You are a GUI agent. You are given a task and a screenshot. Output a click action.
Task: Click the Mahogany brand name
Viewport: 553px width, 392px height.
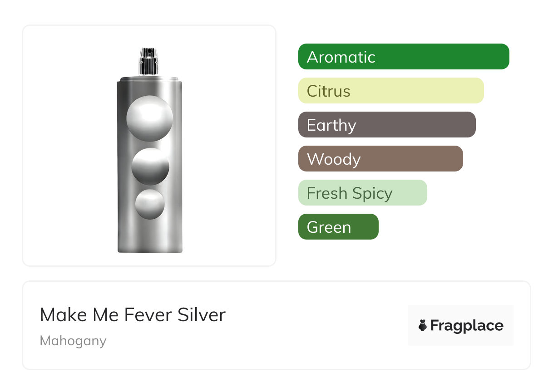pyautogui.click(x=73, y=341)
